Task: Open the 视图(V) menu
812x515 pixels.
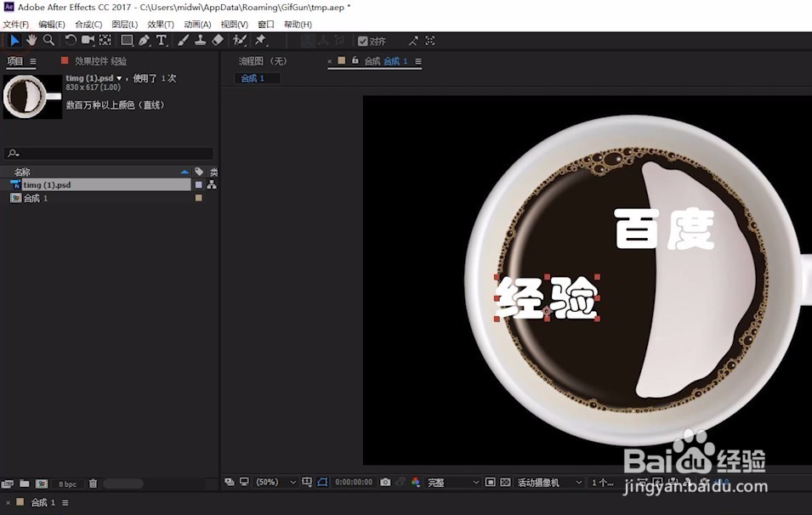Action: point(234,25)
